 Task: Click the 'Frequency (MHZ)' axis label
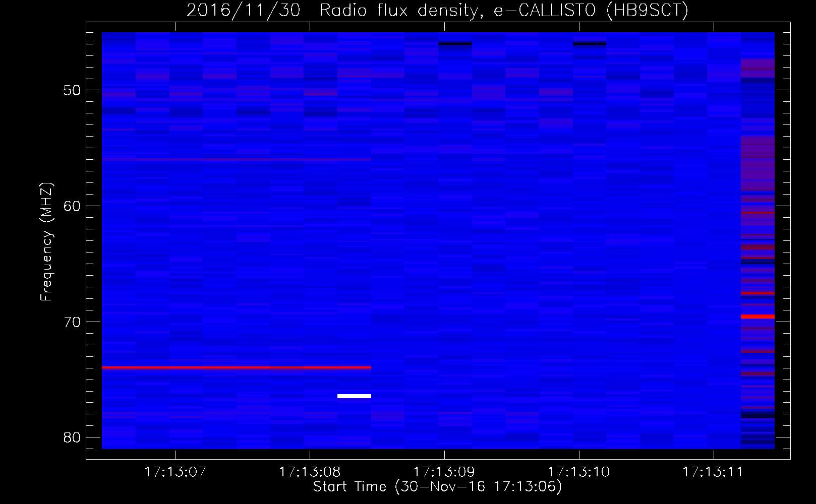click(x=46, y=242)
